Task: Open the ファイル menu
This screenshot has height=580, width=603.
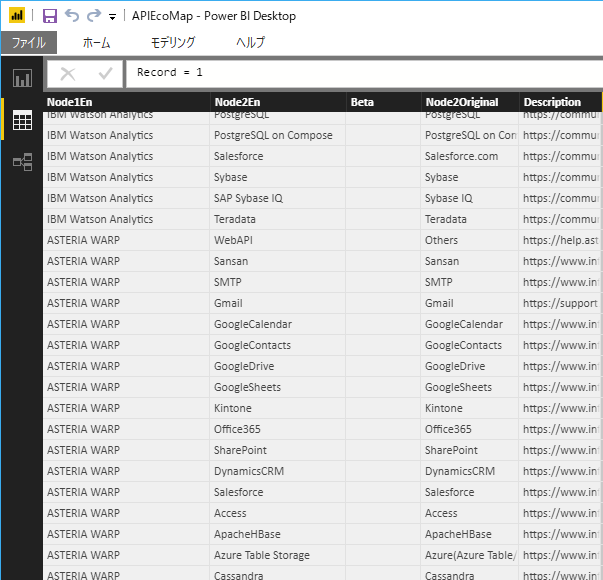Action: pos(29,42)
